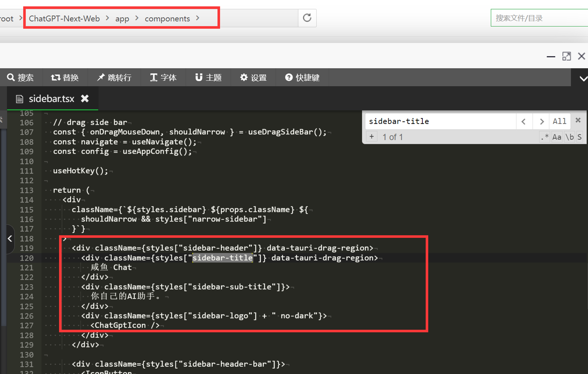Viewport: 588px width, 374px height.
Task: Collapse the left side panel arrow
Action: pyautogui.click(x=10, y=238)
